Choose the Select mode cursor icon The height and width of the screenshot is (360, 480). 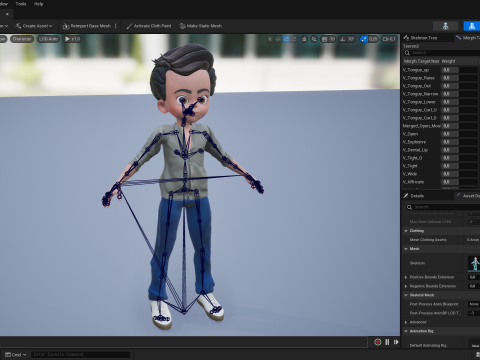coord(270,39)
